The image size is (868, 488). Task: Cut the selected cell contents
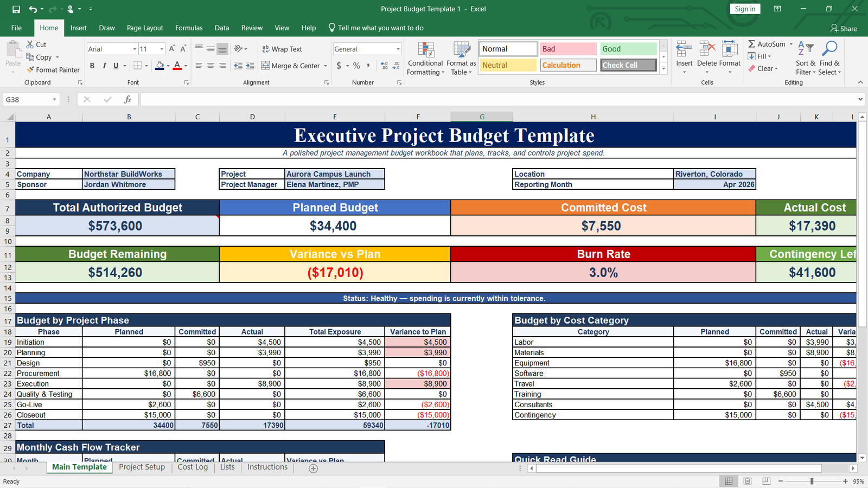(x=36, y=44)
